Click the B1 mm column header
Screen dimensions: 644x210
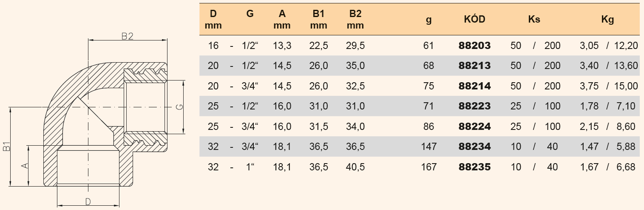coord(318,19)
